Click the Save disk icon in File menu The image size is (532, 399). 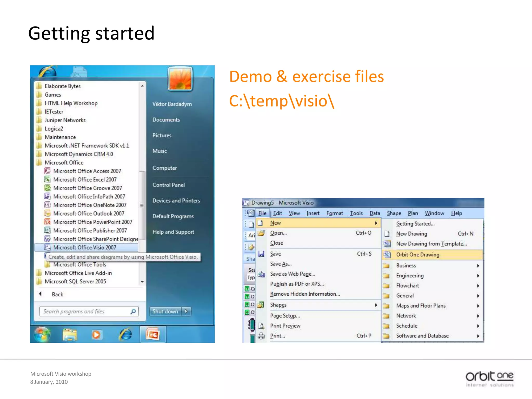261,254
